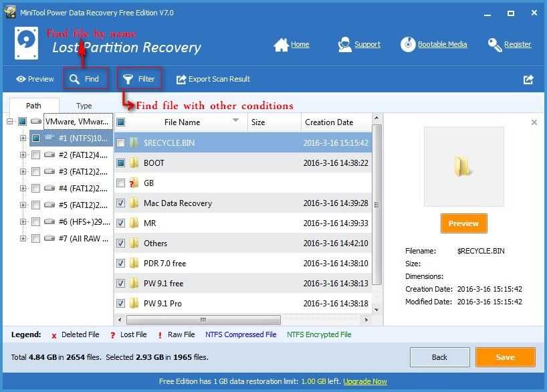547x392 pixels.
Task: Click the Support agent icon
Action: 344,45
